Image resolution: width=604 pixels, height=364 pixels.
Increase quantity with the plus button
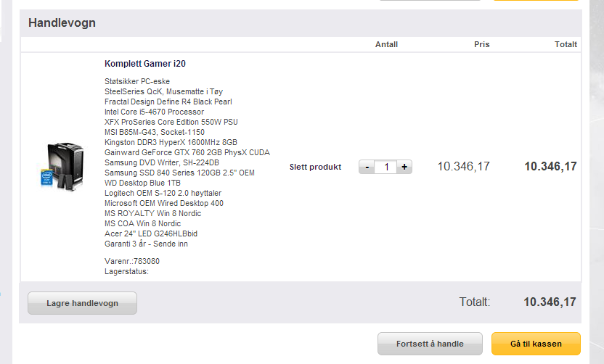(404, 167)
